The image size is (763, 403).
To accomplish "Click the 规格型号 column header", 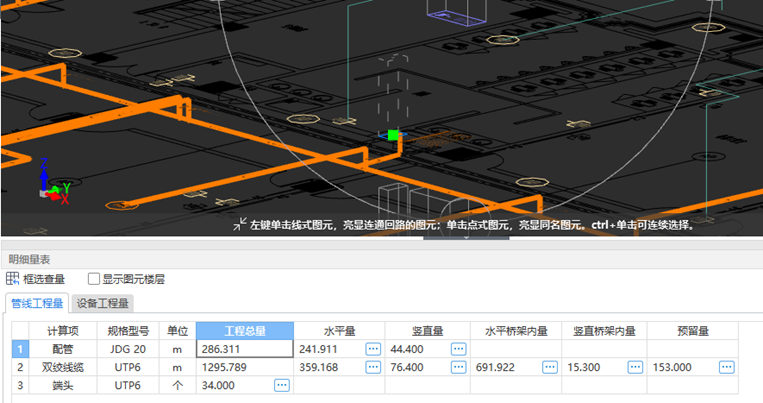I will 129,331.
